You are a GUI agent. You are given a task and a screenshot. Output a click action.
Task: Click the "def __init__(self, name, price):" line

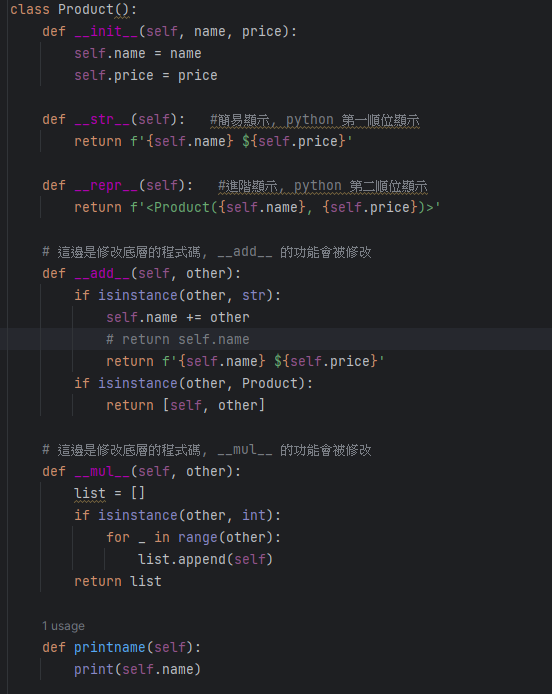170,31
